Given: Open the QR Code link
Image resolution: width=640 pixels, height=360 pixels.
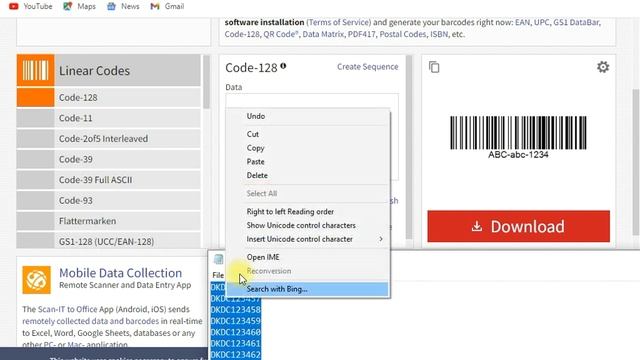Looking at the screenshot, I should pyautogui.click(x=280, y=34).
